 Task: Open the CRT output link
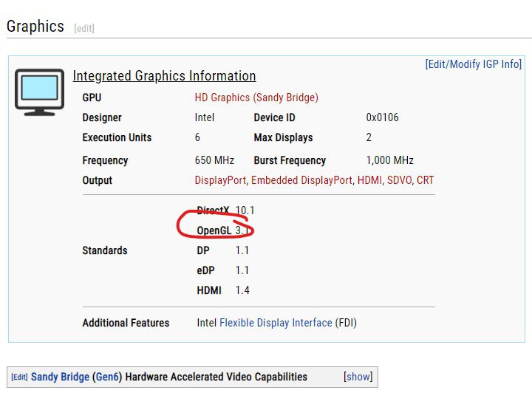425,180
